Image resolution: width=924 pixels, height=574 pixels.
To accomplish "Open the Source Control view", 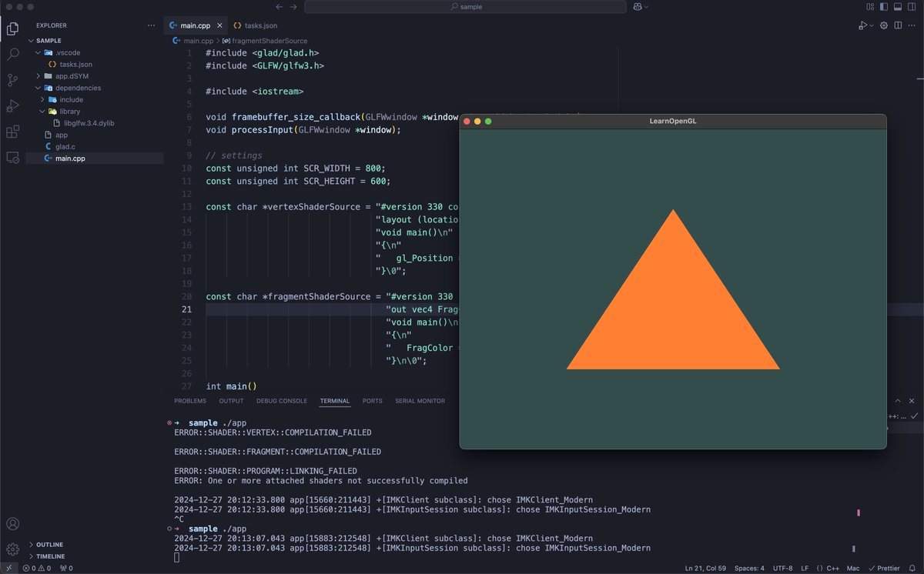I will [x=12, y=80].
